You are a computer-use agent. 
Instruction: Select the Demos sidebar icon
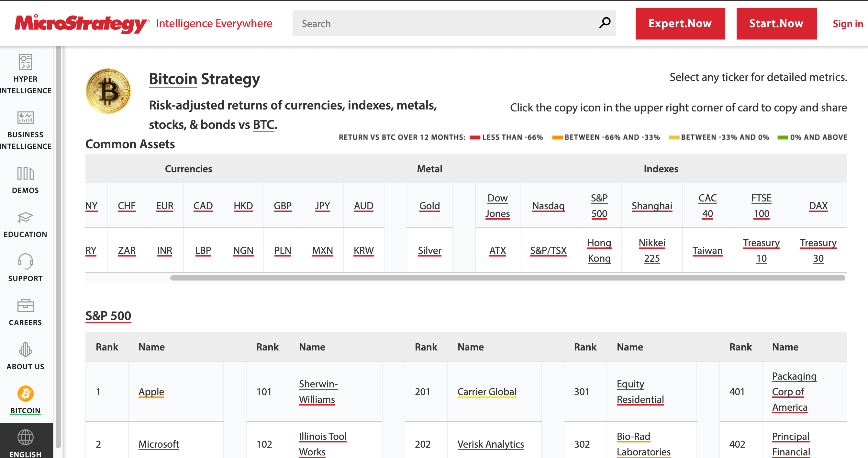(25, 173)
